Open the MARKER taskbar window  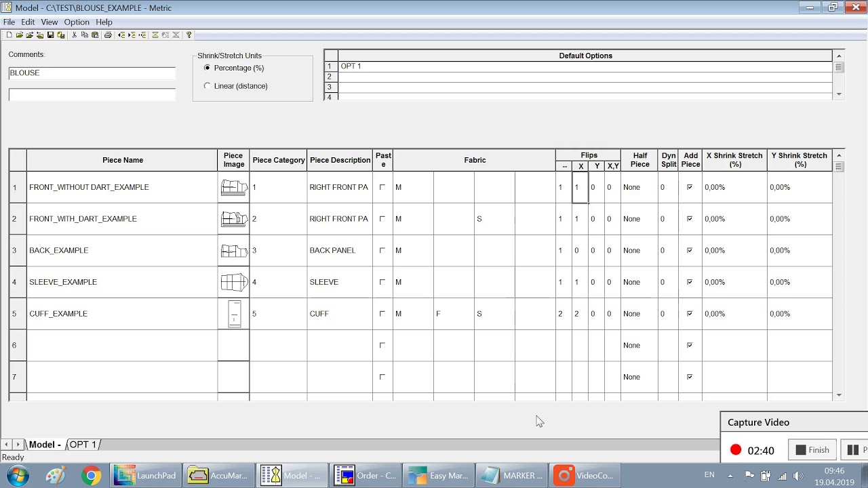(x=512, y=475)
